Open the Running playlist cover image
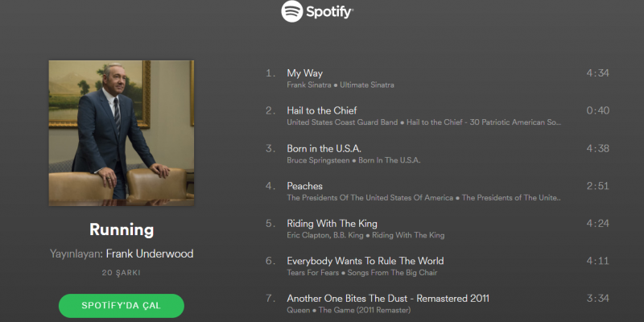The image size is (644, 322). (x=122, y=133)
